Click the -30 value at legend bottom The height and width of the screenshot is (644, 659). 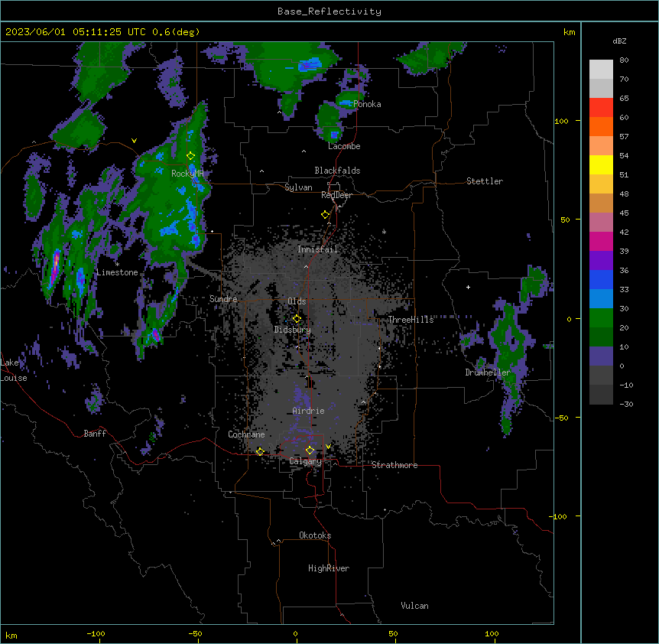tap(626, 404)
